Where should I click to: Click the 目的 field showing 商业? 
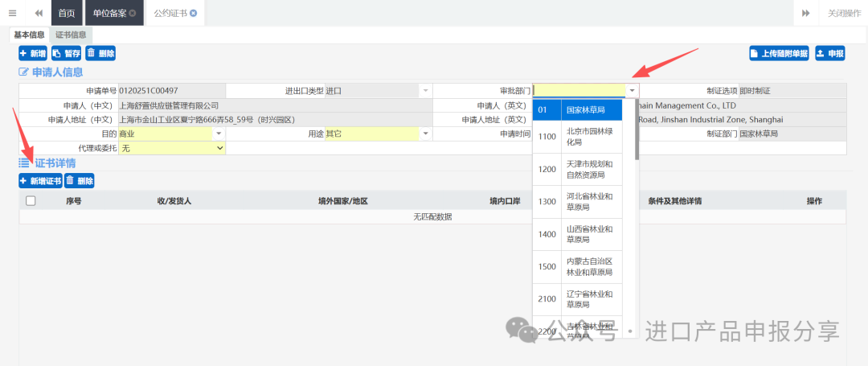point(166,134)
